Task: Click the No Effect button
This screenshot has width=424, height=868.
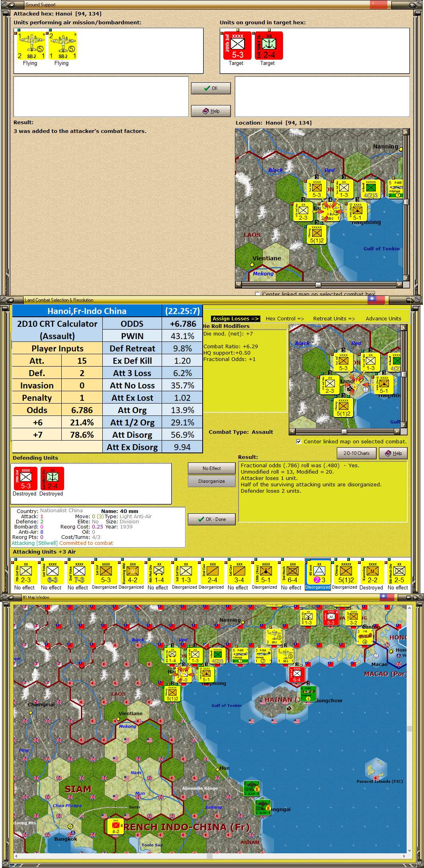Action: pos(211,468)
